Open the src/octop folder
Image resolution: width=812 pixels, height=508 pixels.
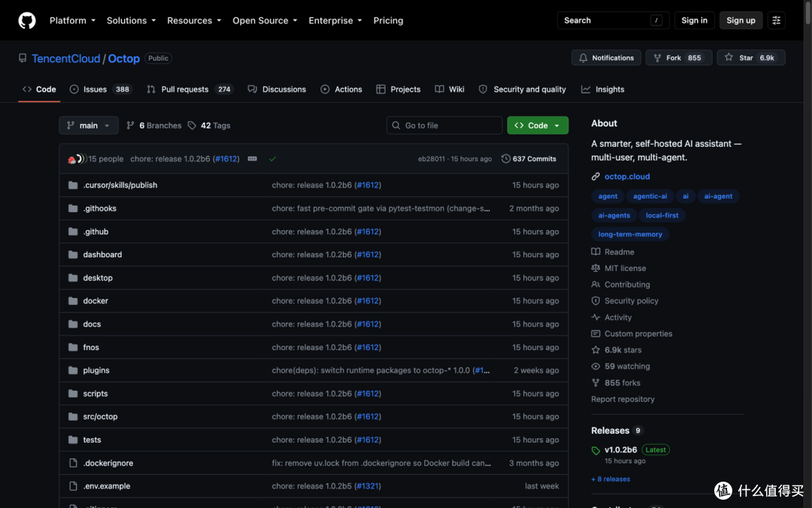[x=101, y=416]
